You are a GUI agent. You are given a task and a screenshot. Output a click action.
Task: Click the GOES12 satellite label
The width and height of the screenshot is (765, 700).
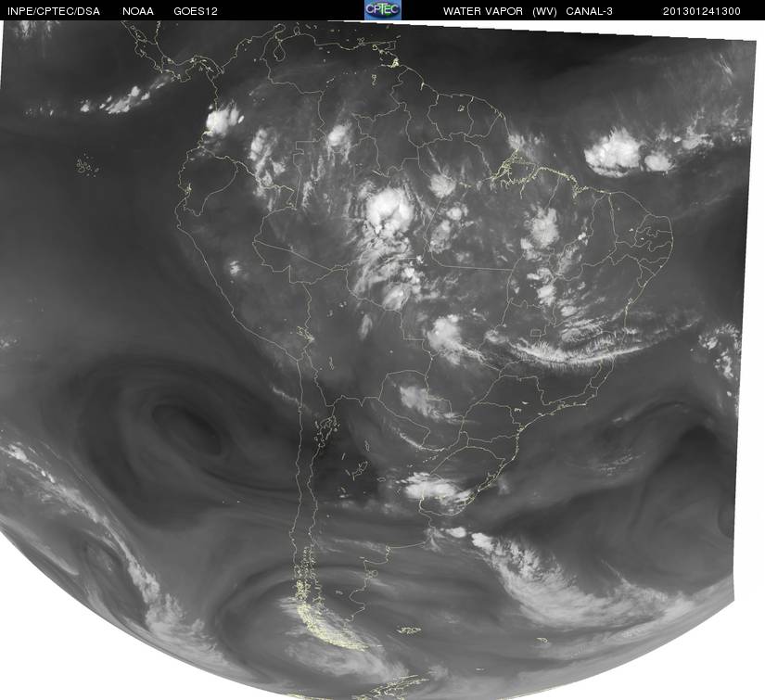[195, 11]
